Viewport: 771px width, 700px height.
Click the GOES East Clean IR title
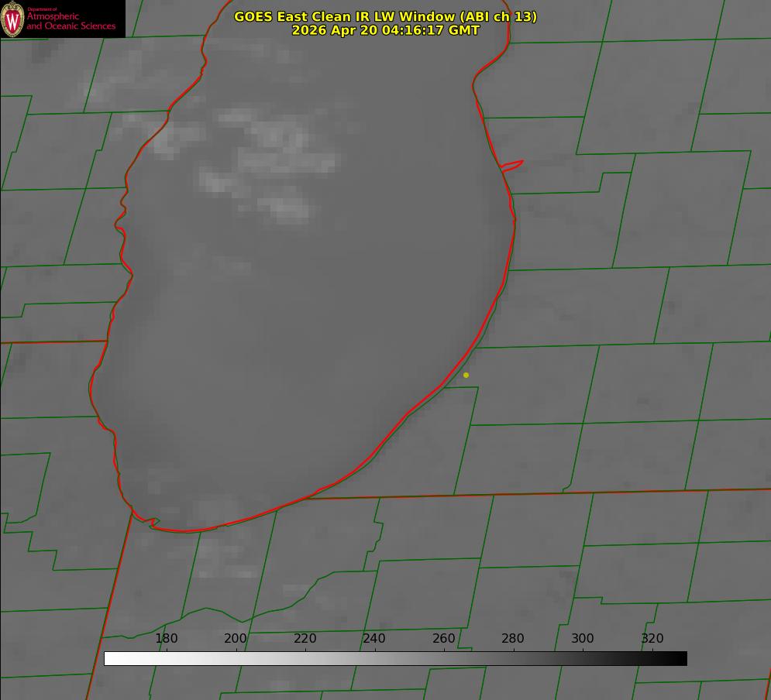coord(385,16)
